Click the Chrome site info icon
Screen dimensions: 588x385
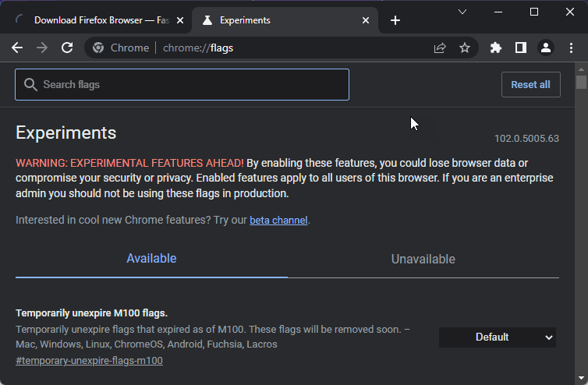(x=98, y=48)
